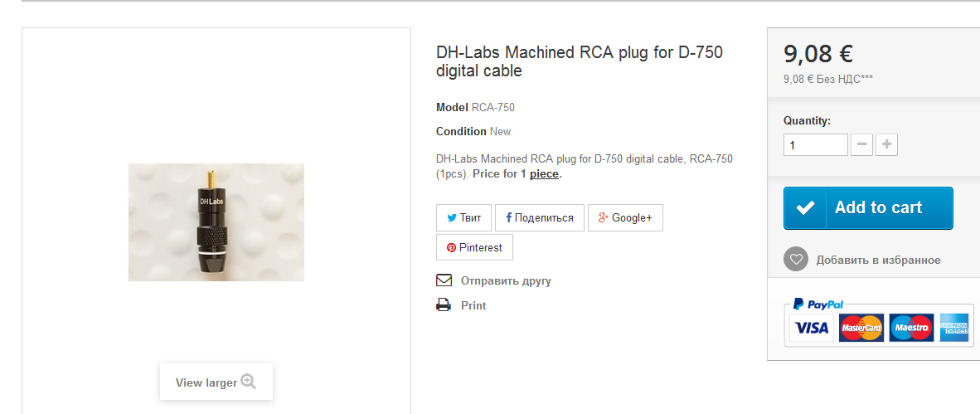980x414 pixels.
Task: Click the printer icon
Action: [444, 305]
